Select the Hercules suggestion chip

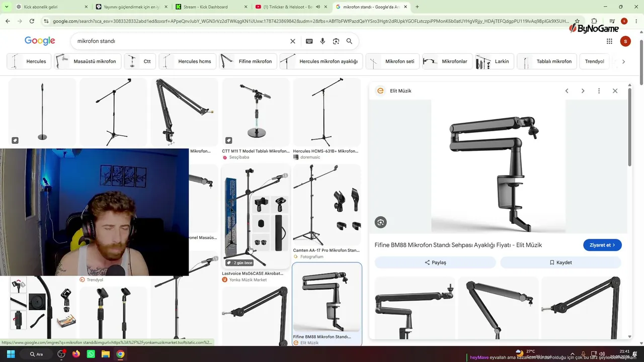coord(29,61)
